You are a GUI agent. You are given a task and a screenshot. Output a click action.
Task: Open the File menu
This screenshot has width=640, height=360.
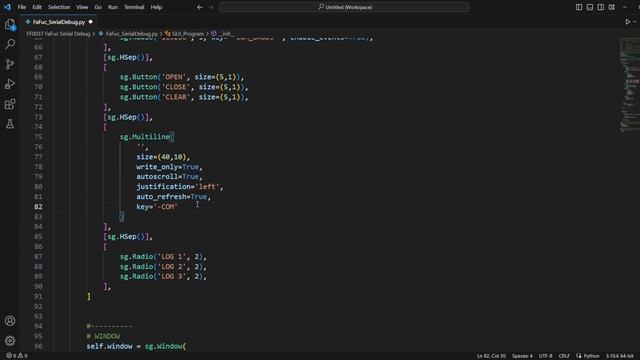pos(22,7)
